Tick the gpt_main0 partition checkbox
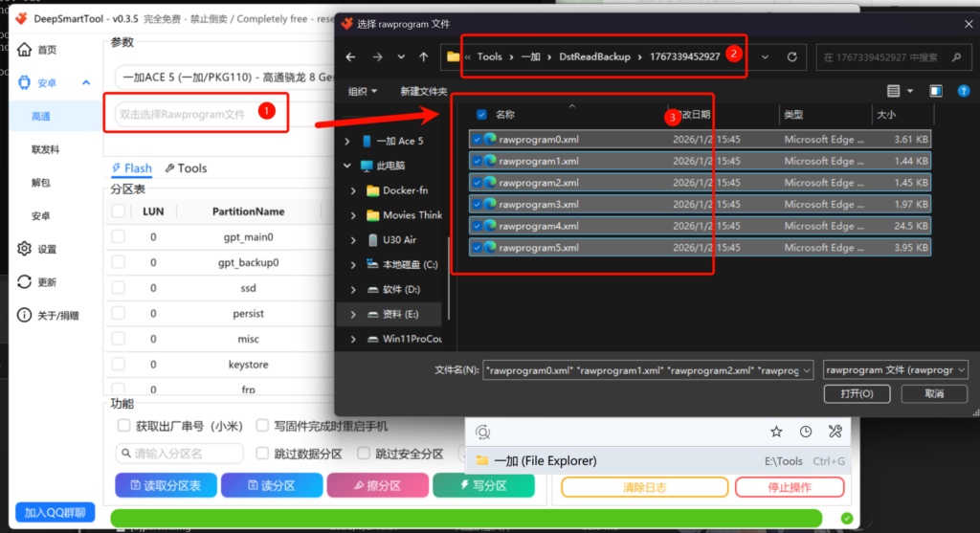The image size is (980, 533). [118, 236]
